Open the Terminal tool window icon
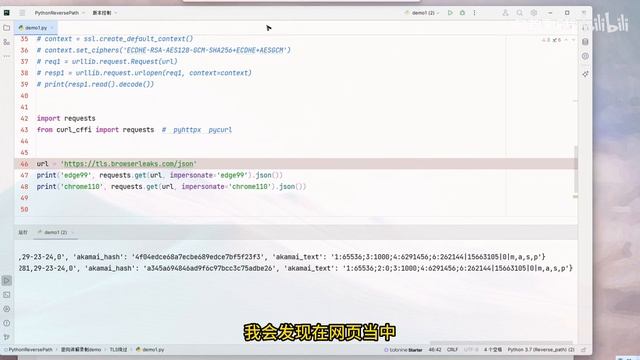Viewport: 640px width, 360px height. point(7,295)
